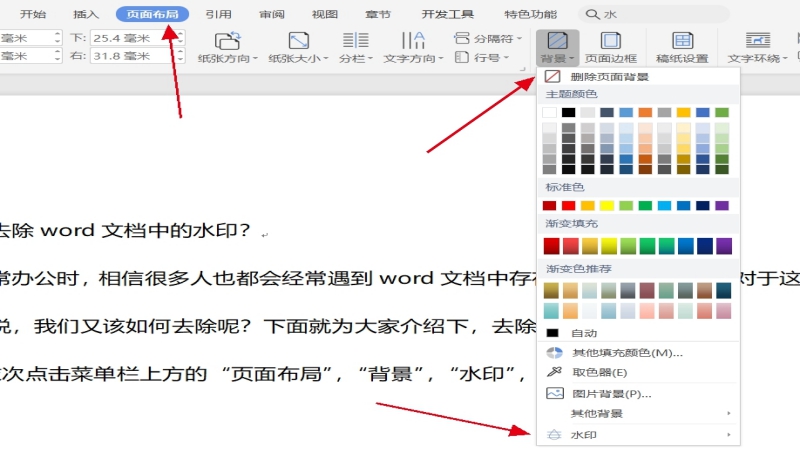
Task: Click the 文字环绕 (text wrap) icon
Action: click(757, 47)
